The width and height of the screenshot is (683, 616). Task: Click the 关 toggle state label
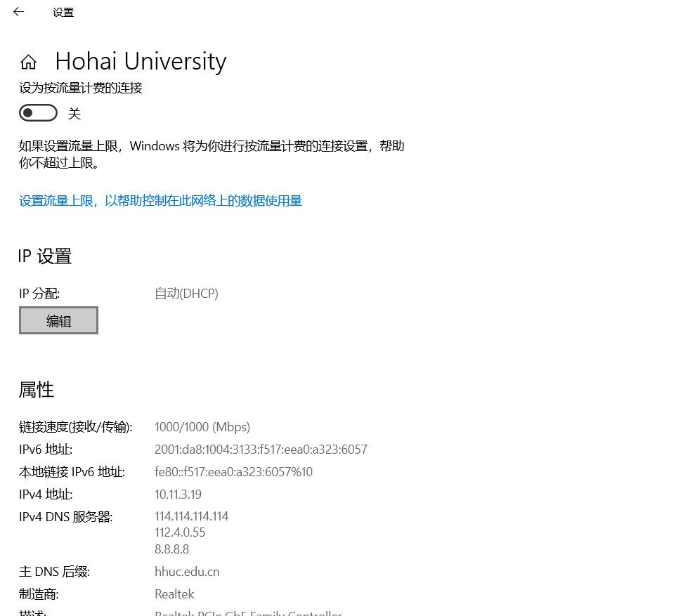point(74,114)
